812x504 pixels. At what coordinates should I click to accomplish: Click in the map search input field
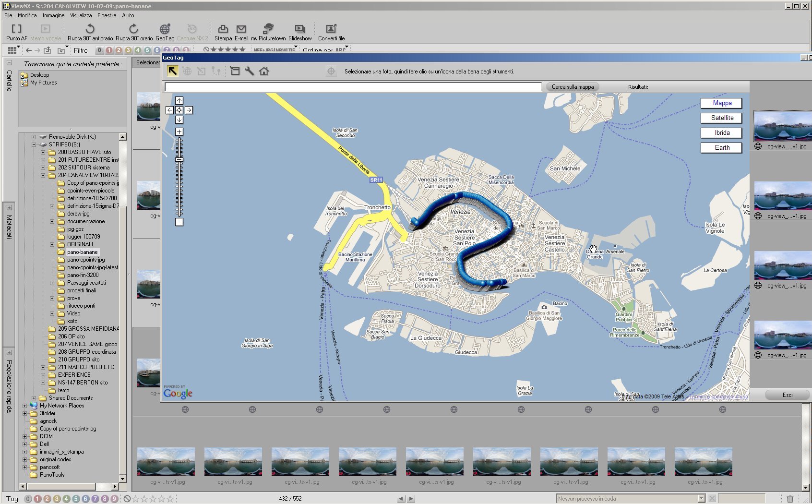353,87
